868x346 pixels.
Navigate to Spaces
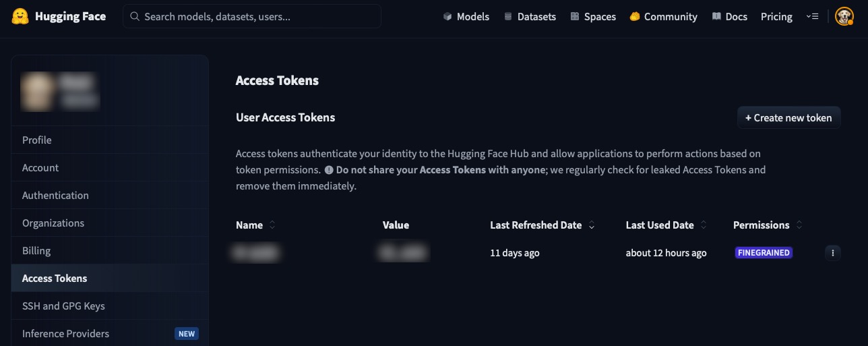(593, 16)
